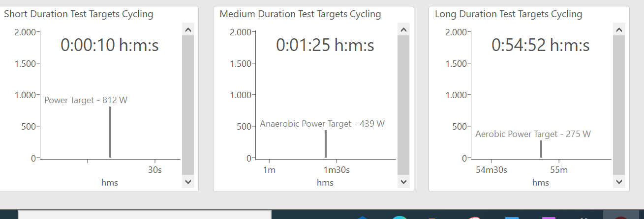Screen dimensions: 644x219
Task: Click the 0:00:10 h:m:s duration value
Action: tap(110, 45)
